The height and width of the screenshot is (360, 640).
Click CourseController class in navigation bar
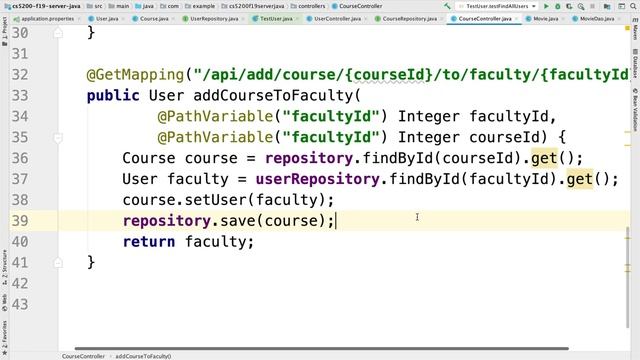coord(357,6)
